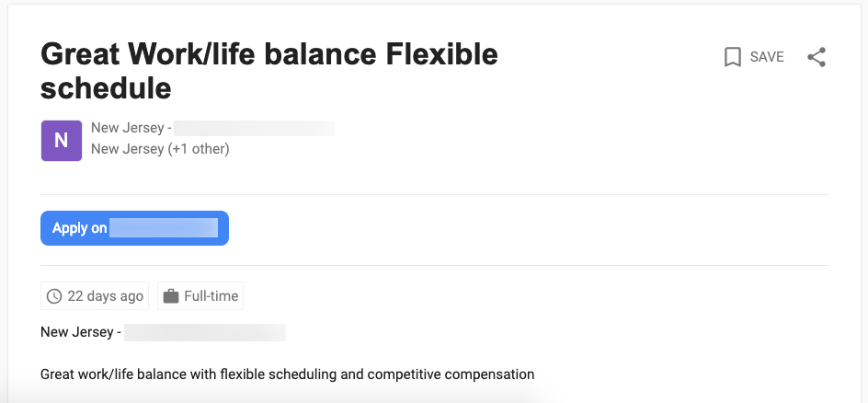Click the blurred name in description area
Viewport: 868px width, 403px height.
point(205,332)
